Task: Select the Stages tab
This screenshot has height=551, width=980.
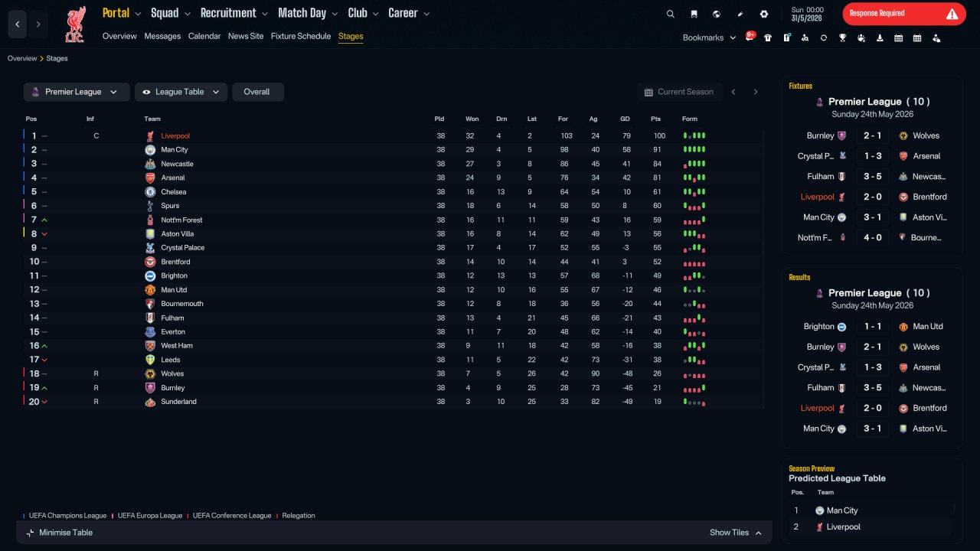Action: tap(351, 36)
